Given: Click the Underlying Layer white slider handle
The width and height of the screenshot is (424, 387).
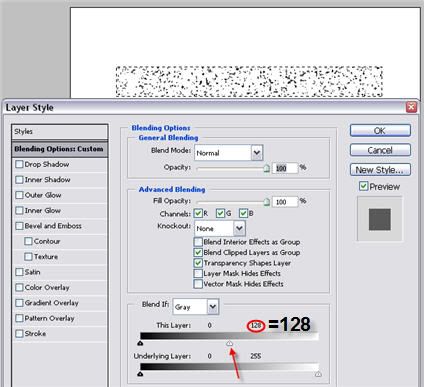Looking at the screenshot, I should [318, 374].
